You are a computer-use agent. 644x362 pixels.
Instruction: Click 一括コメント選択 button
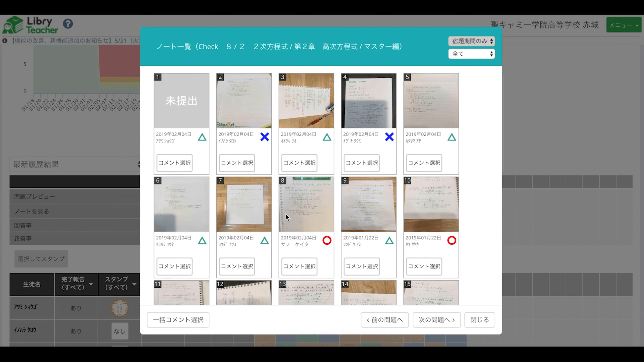(x=178, y=320)
